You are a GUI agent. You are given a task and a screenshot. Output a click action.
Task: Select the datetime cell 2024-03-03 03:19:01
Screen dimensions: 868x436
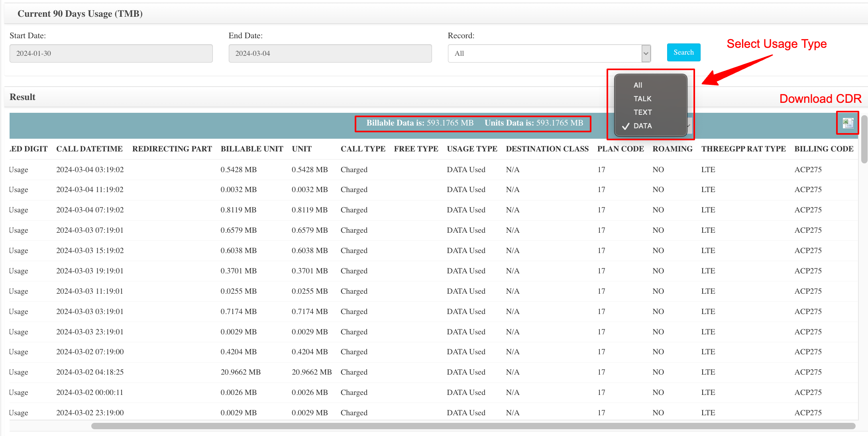[90, 311]
